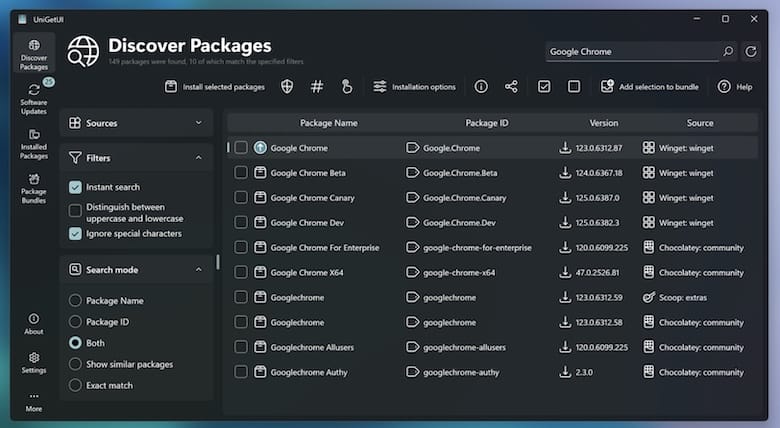780x428 pixels.
Task: Open the About page
Action: [34, 323]
